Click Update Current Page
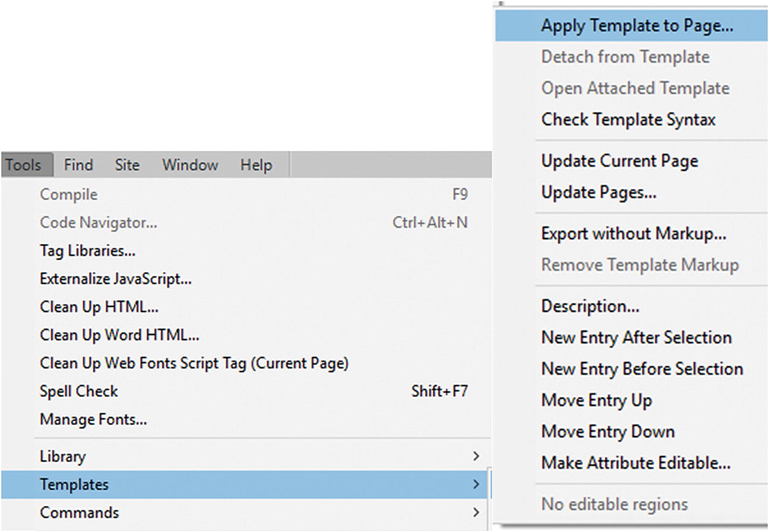Viewport: 769px width, 532px height. click(x=620, y=161)
